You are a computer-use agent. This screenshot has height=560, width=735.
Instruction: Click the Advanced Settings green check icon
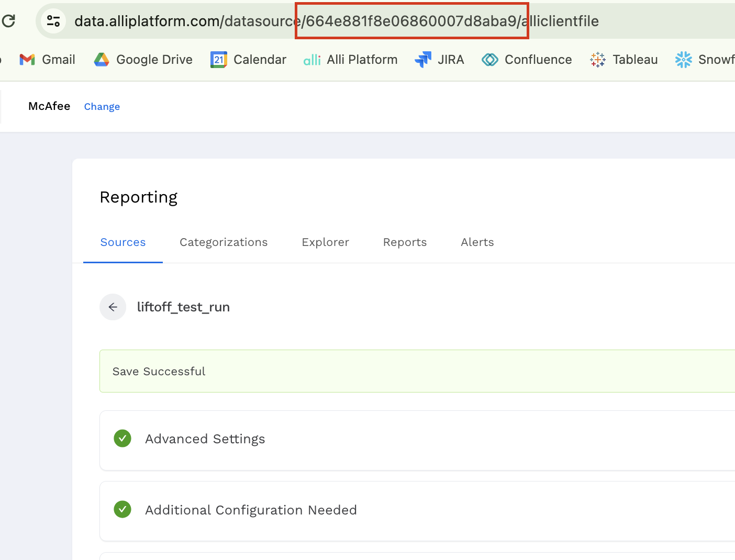(122, 439)
